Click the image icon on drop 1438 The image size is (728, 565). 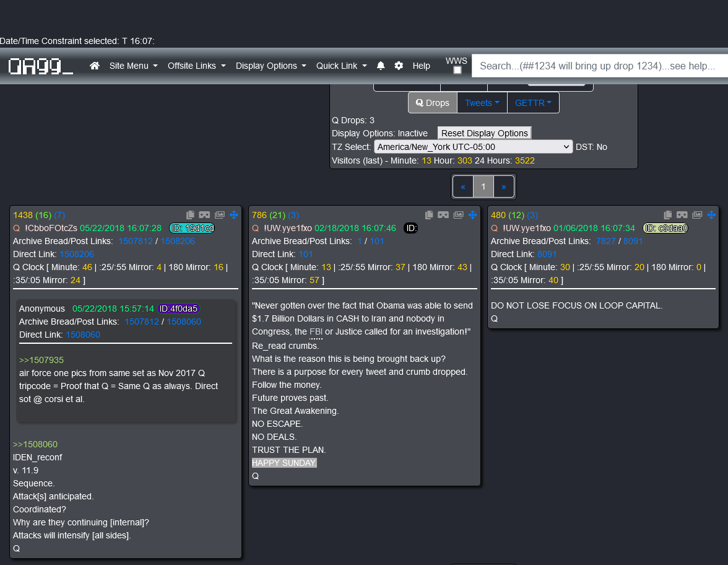(x=220, y=214)
